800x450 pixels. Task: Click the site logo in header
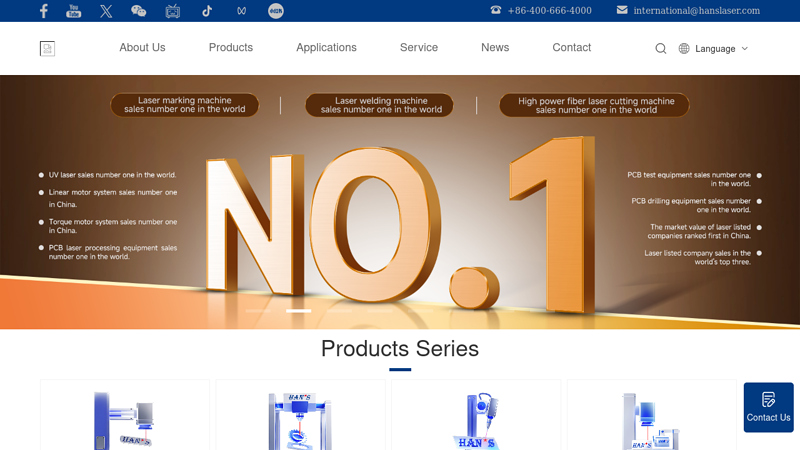coord(47,48)
